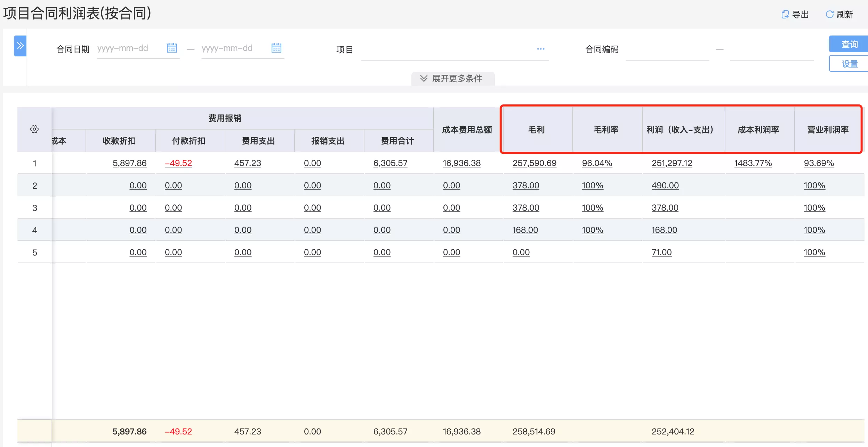
Task: Open the red -49.52 link in row 1
Action: click(x=178, y=163)
